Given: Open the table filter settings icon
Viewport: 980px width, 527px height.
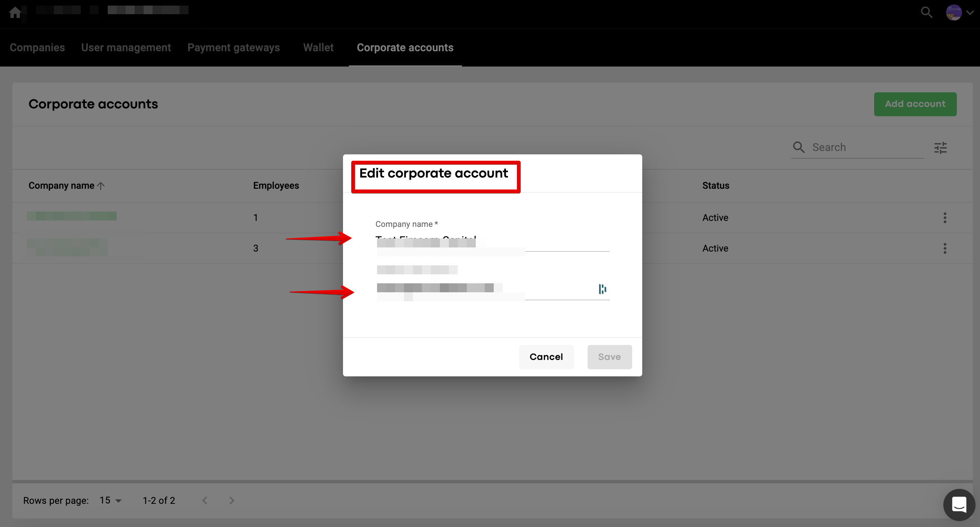Looking at the screenshot, I should coord(940,148).
